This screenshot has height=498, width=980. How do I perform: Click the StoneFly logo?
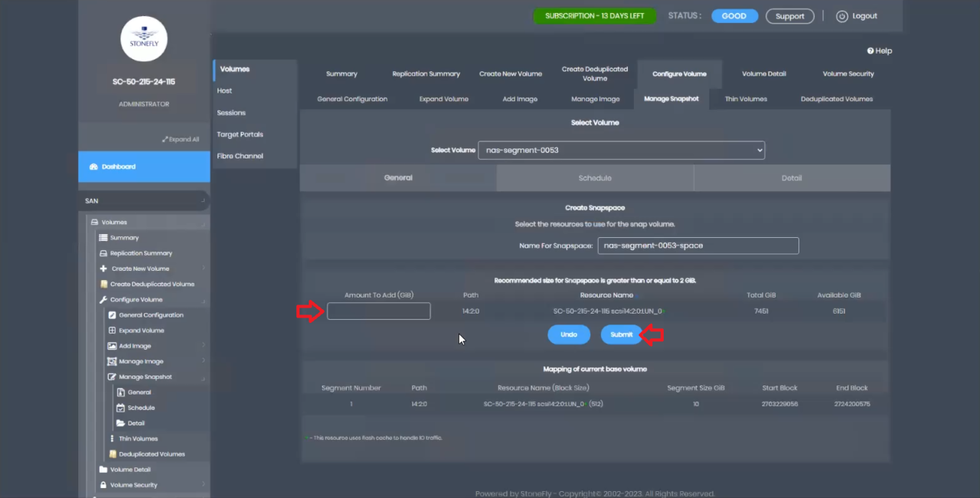point(143,38)
